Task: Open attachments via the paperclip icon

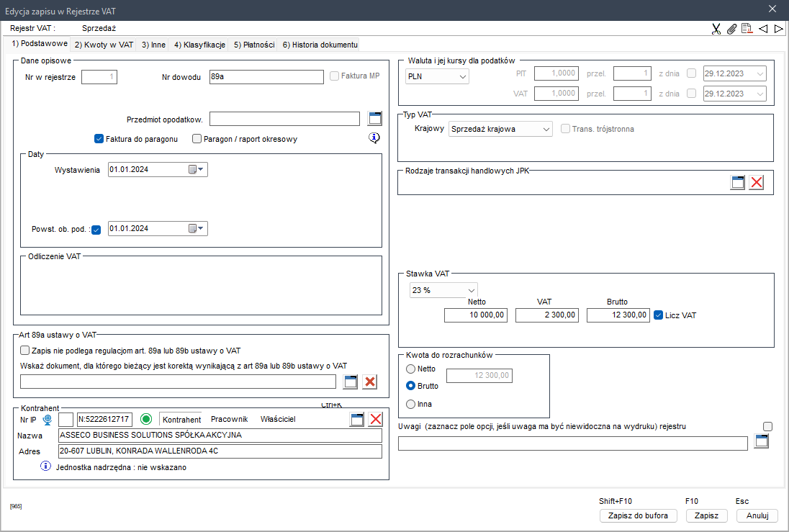Action: tap(731, 29)
